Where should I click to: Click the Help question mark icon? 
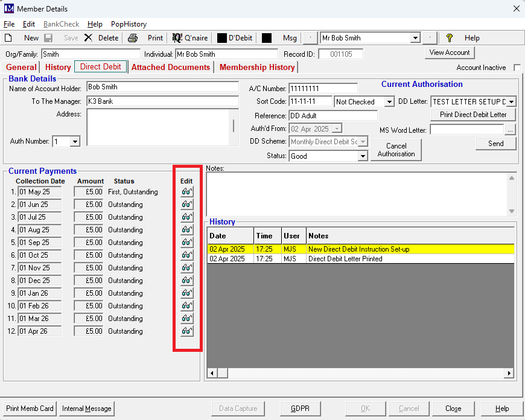[x=450, y=38]
